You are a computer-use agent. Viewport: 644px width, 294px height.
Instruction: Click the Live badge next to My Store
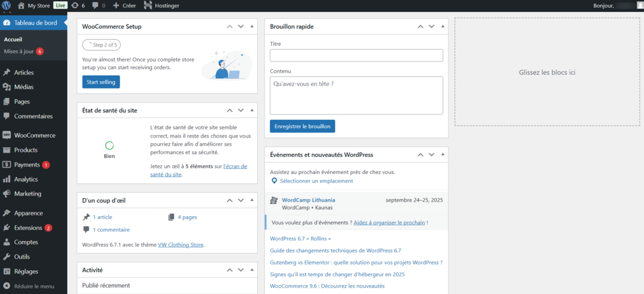point(60,6)
